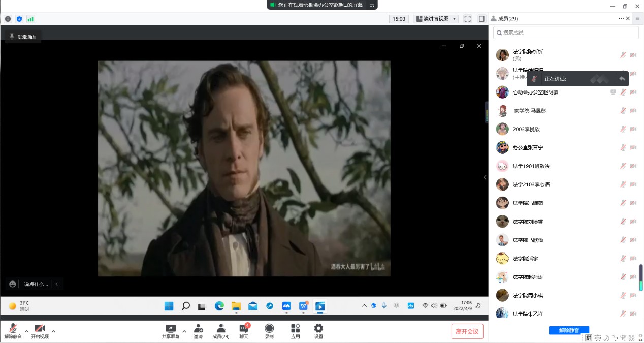Viewport: 644px width, 343px height.
Task: Open the three-dot menu in the members panel header
Action: [x=621, y=18]
